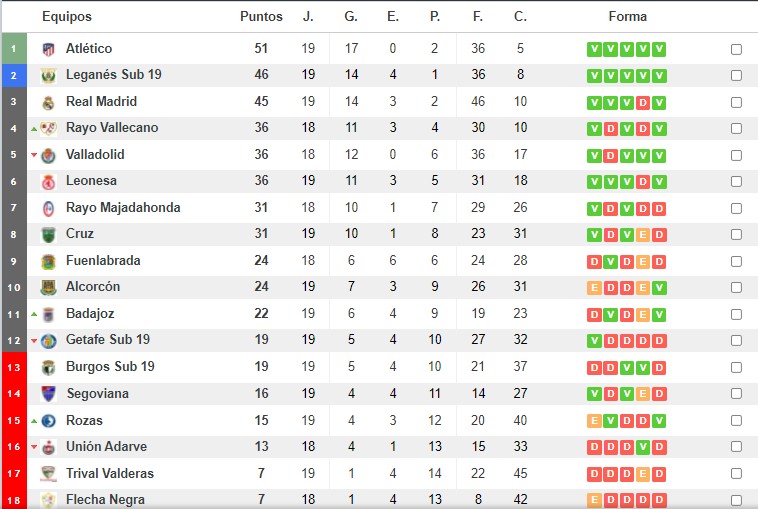Click the F. goals-for column header
Viewport: 758px width, 509px height.
pyautogui.click(x=477, y=17)
